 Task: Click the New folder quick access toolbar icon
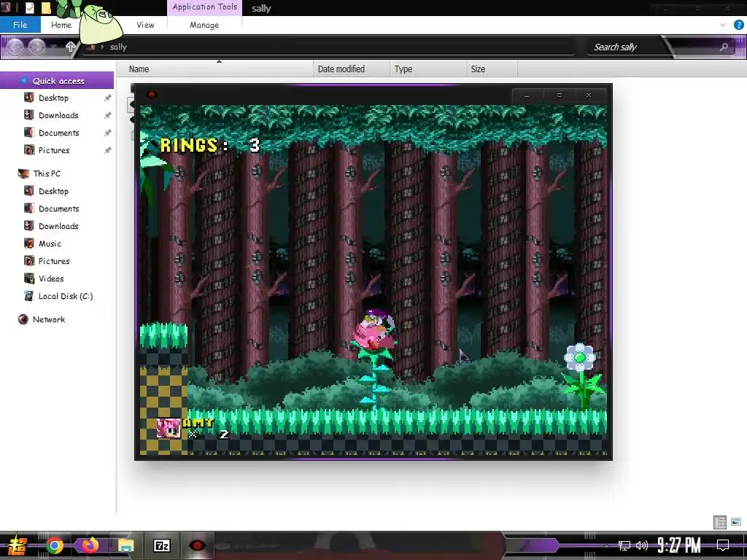(46, 7)
